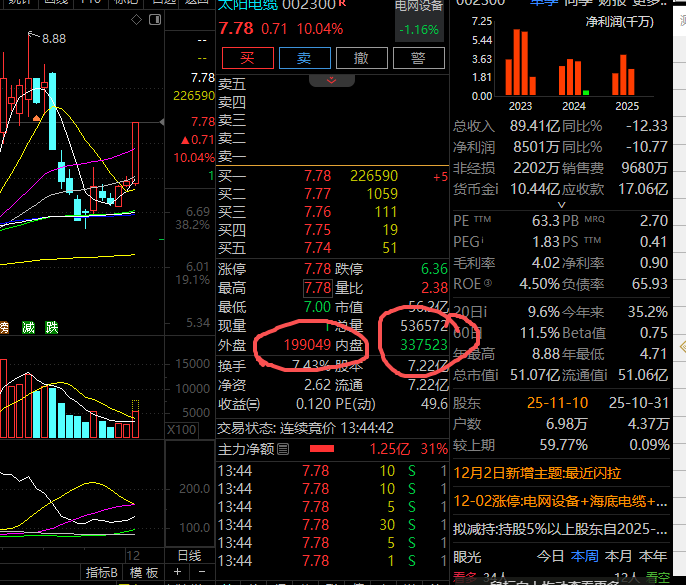Click the green 跌 badge on chart

pyautogui.click(x=52, y=327)
